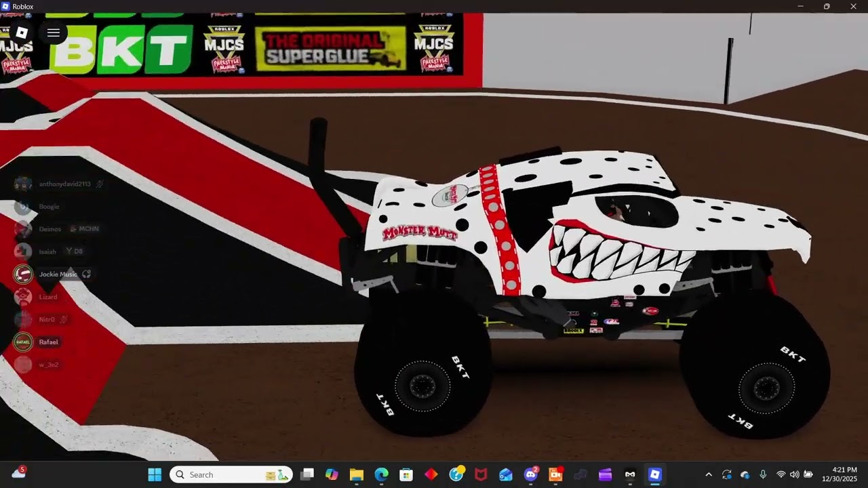Click the volume speaker tray icon
The height and width of the screenshot is (488, 868).
[x=794, y=474]
